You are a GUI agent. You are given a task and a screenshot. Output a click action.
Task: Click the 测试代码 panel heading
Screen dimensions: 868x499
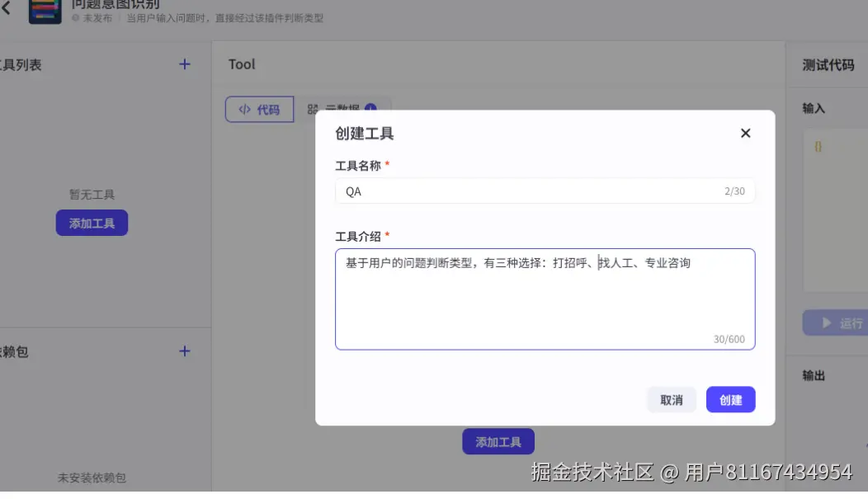828,64
